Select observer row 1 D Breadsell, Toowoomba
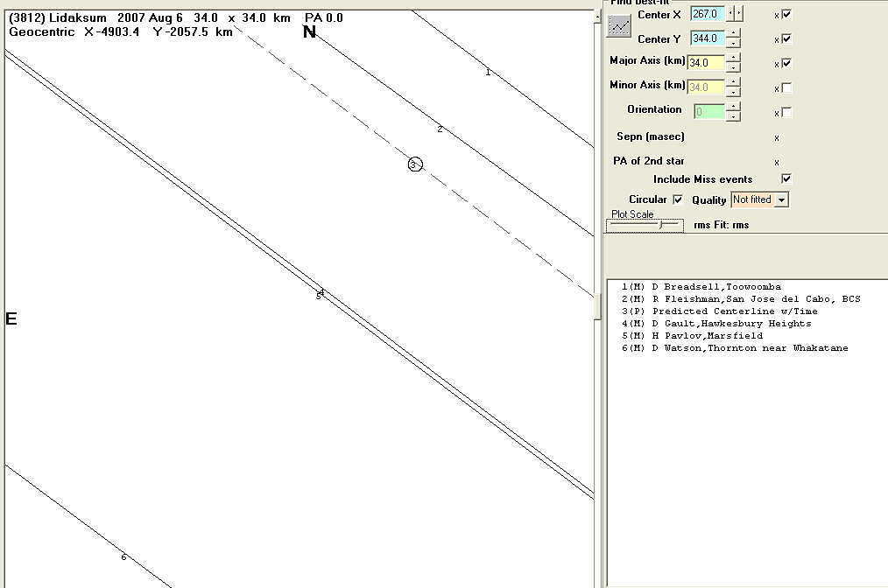Image resolution: width=888 pixels, height=588 pixels. [x=701, y=287]
